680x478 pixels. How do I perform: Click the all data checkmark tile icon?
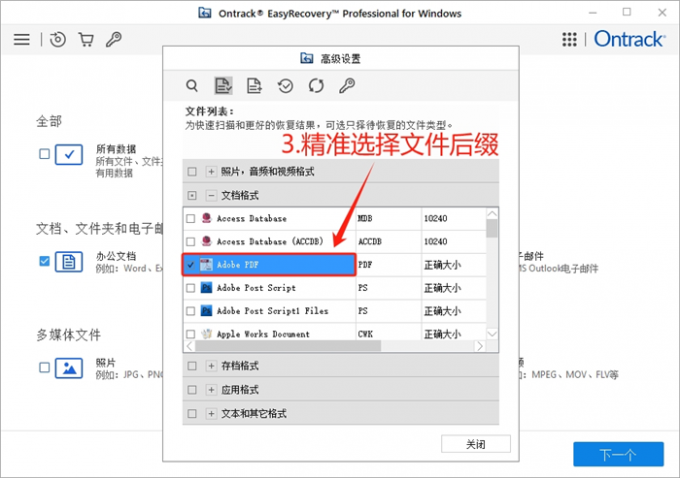click(69, 154)
